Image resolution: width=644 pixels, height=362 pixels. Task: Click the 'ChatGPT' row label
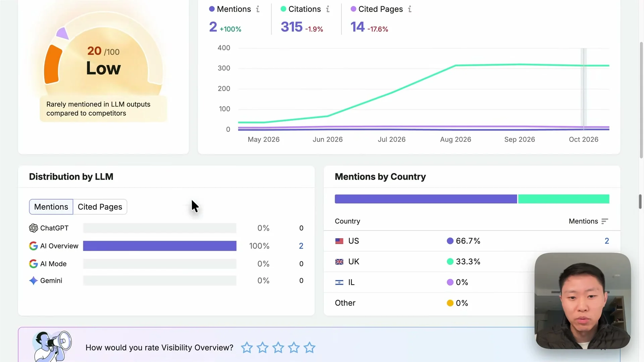click(x=54, y=228)
